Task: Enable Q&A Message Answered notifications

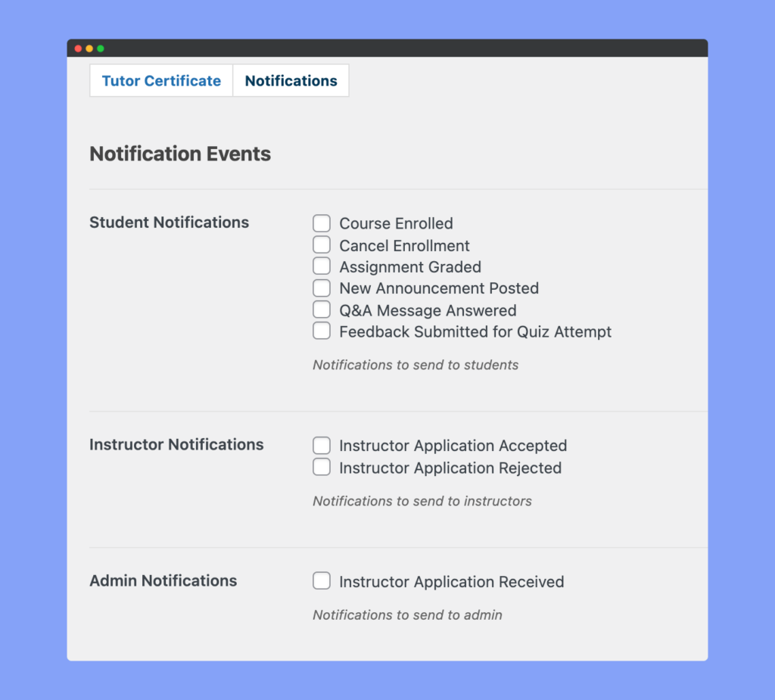Action: click(322, 309)
